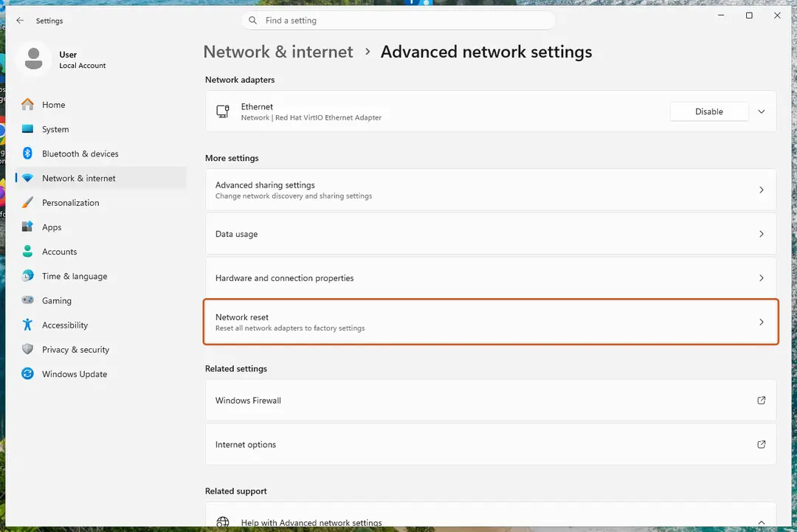797x532 pixels.
Task: Click the Time & language globe clock icon
Action: pyautogui.click(x=27, y=275)
